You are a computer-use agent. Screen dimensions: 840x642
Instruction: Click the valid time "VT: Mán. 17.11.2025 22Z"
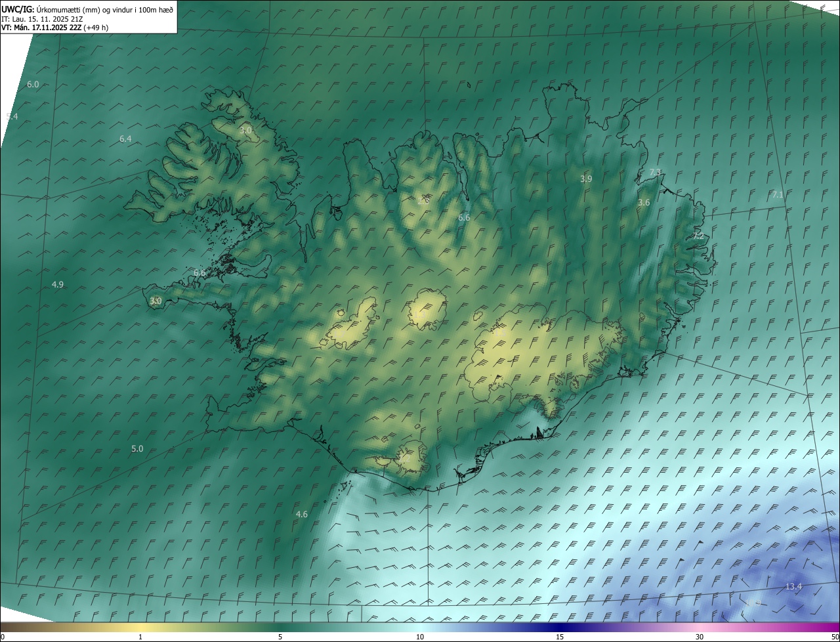(x=42, y=28)
